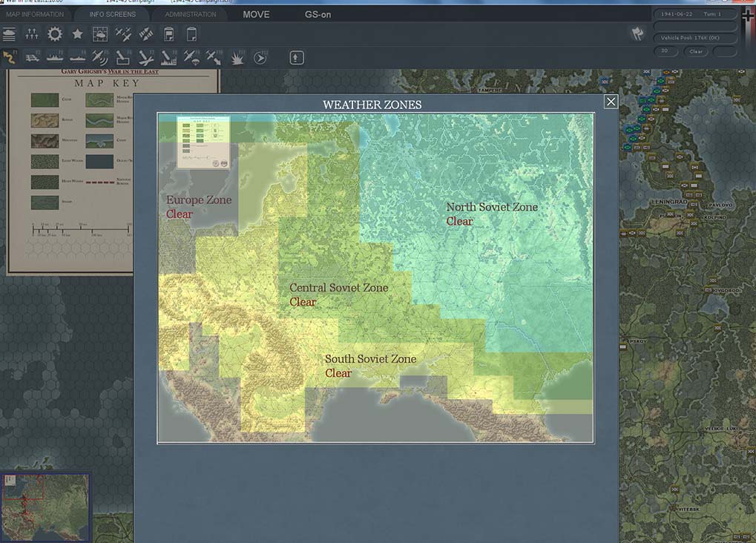Open the order of battle list icon

(x=9, y=34)
